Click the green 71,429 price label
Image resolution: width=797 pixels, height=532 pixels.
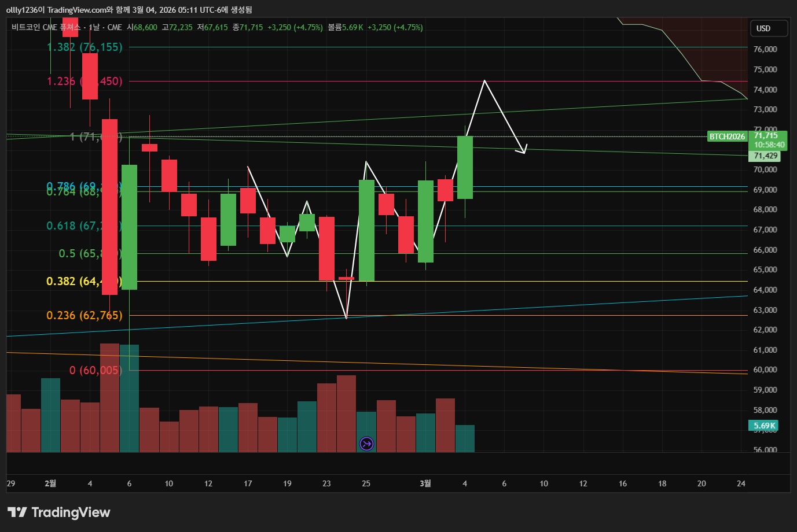coord(765,156)
